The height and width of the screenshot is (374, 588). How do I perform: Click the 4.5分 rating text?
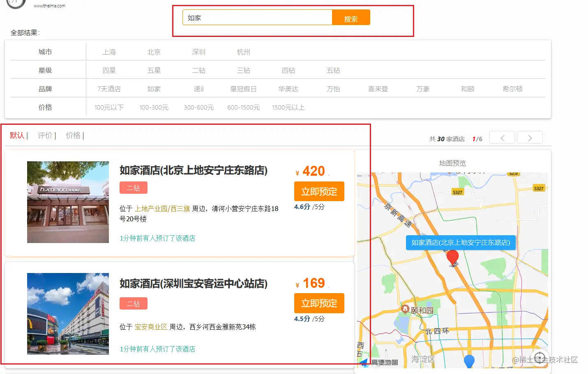(302, 319)
